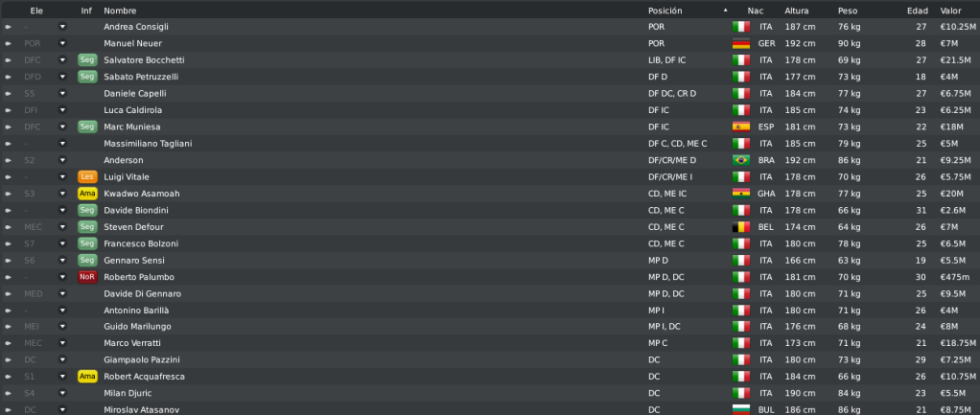The width and height of the screenshot is (980, 415).
Task: Click the NoR status icon for Roberto Palumbo
Action: pyautogui.click(x=87, y=277)
